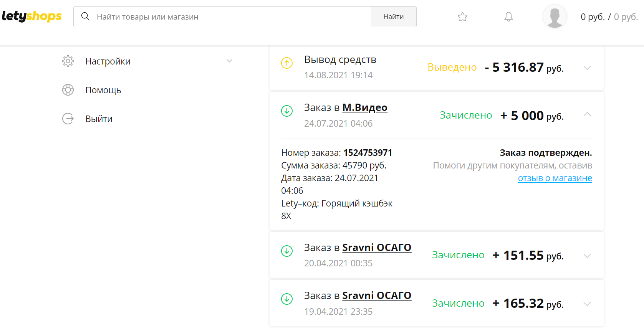Open the Помощь menu item
Image resolution: width=644 pixels, height=332 pixels.
point(103,90)
